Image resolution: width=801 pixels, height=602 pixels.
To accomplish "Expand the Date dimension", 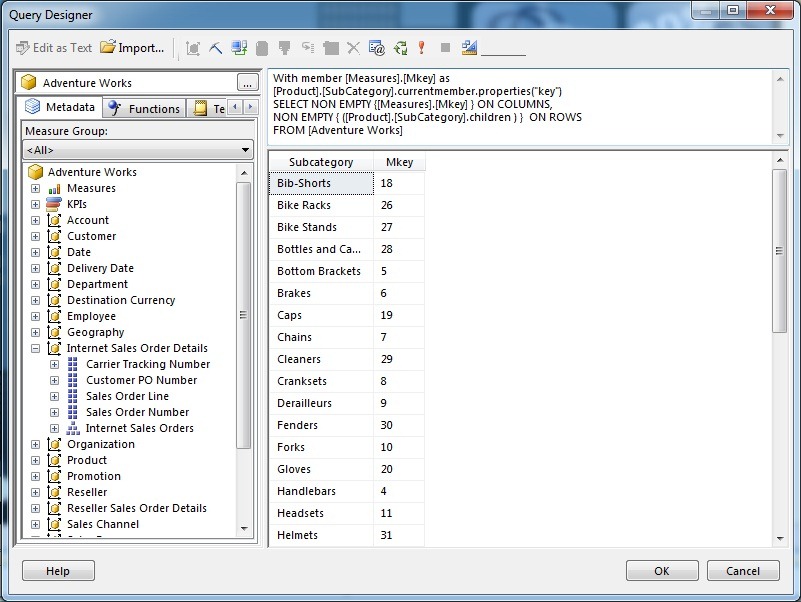I will (x=35, y=252).
